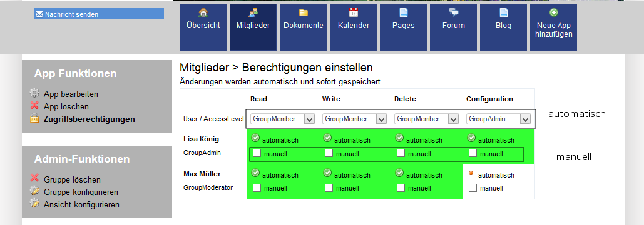The width and height of the screenshot is (644, 225).
Task: Click Max Müller's orange Configuration automatisch indicator
Action: coord(471,173)
